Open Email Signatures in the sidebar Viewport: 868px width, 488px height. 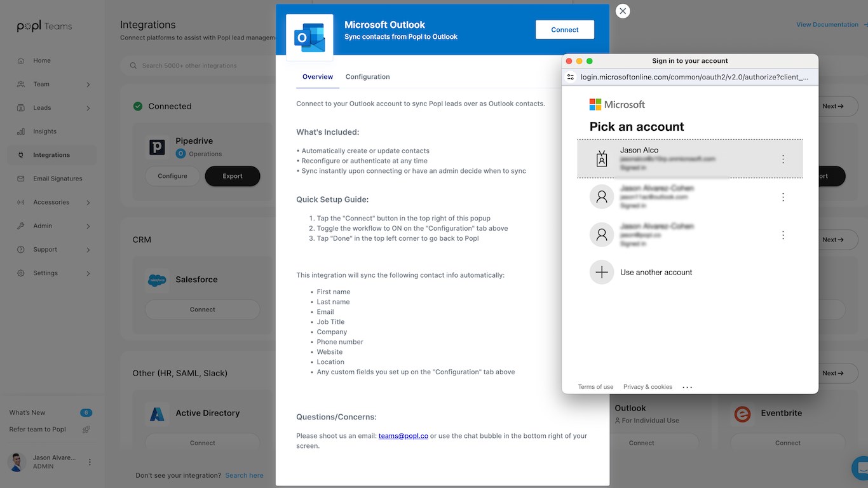click(x=51, y=179)
